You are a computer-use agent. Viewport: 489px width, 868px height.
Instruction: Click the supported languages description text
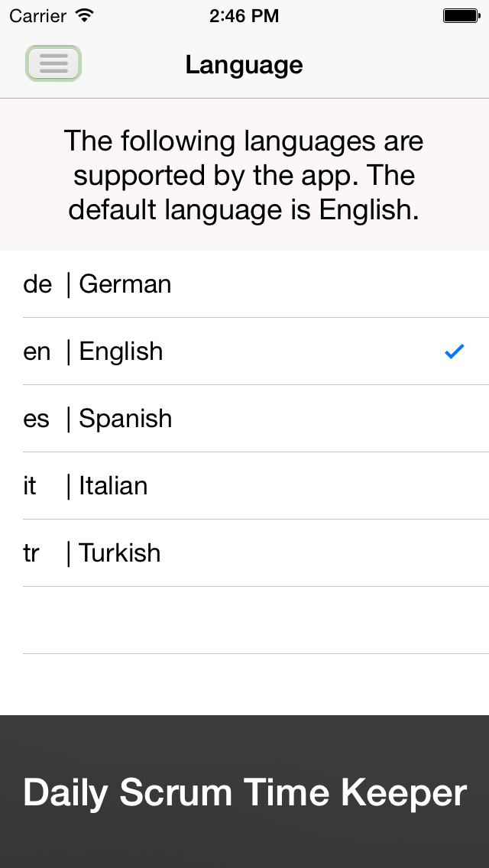pyautogui.click(x=244, y=175)
